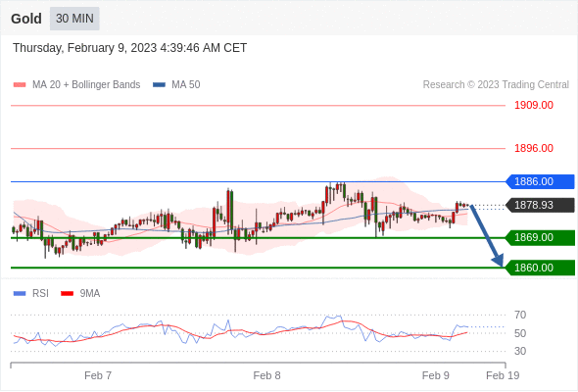Select the 1878.93 current price tag

click(540, 205)
